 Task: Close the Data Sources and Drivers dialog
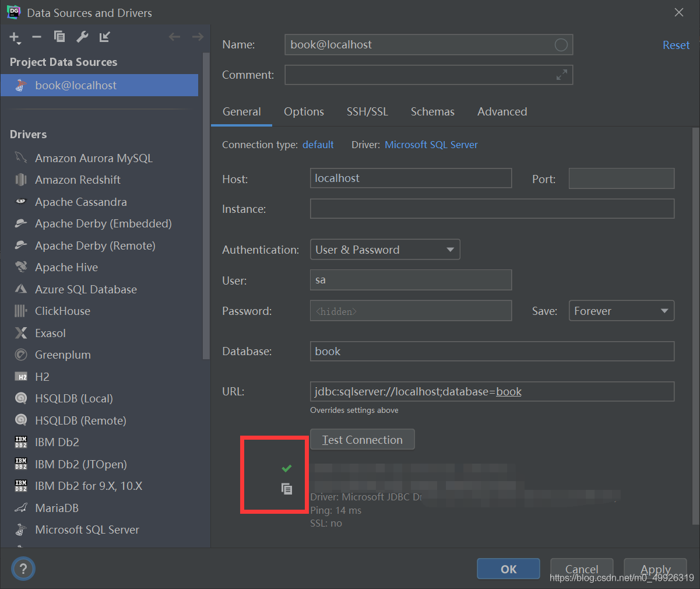coord(679,12)
